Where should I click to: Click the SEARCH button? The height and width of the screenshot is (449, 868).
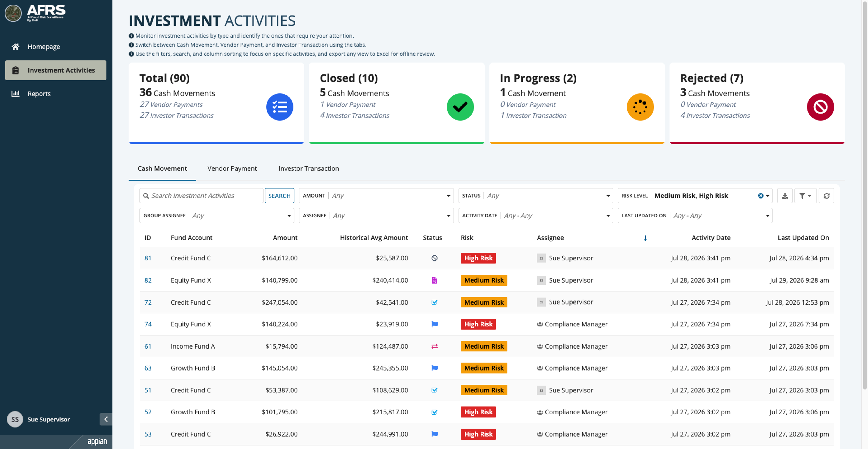coord(279,196)
